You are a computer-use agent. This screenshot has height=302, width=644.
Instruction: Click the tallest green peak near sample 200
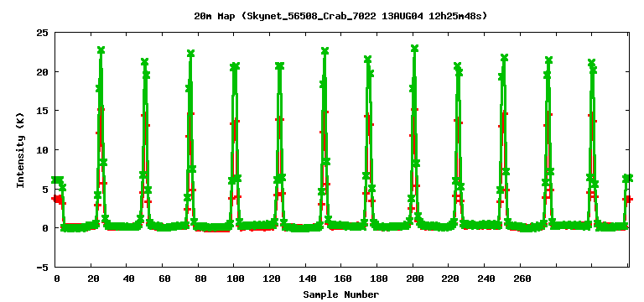[414, 49]
